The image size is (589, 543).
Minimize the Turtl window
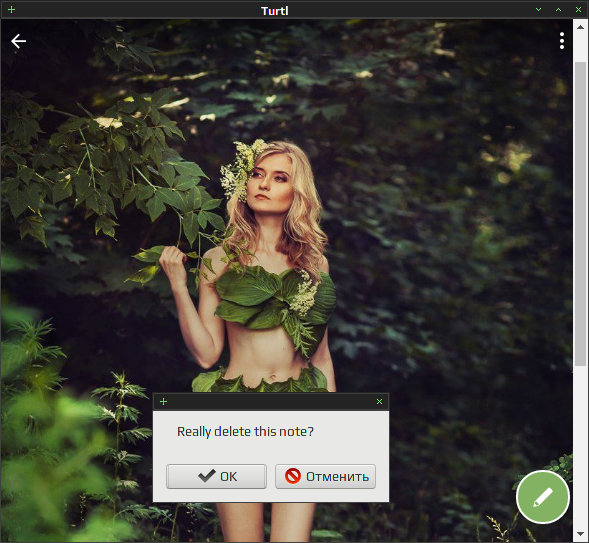tap(538, 9)
